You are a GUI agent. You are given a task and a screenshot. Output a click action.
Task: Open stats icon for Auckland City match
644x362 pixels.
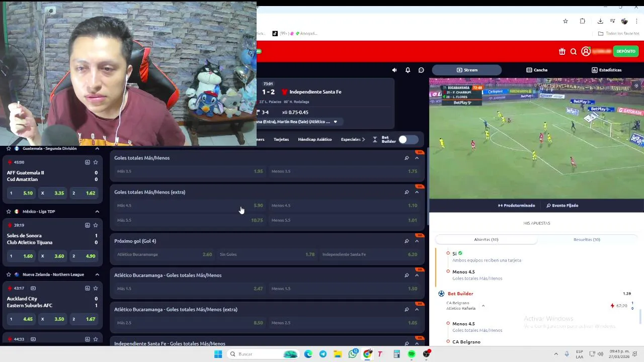[87, 288]
